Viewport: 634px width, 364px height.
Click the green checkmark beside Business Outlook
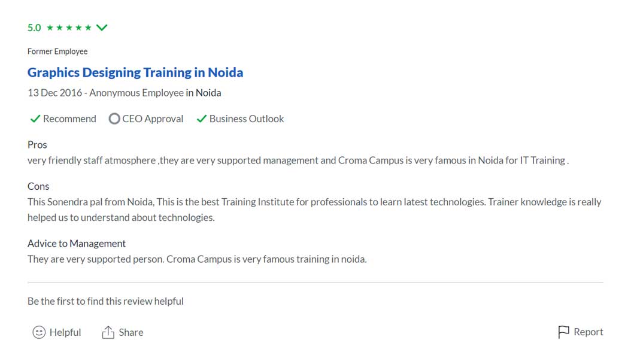(202, 119)
